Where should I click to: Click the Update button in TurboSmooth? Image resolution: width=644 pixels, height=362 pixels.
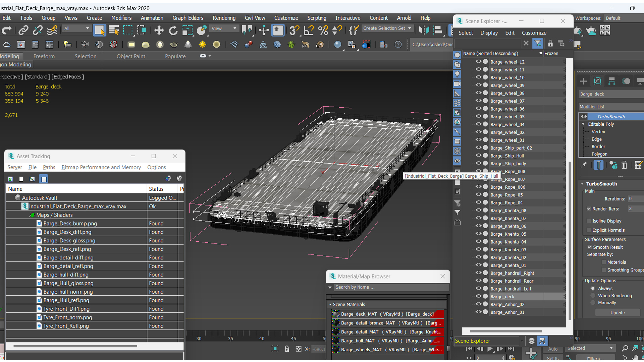coord(618,313)
